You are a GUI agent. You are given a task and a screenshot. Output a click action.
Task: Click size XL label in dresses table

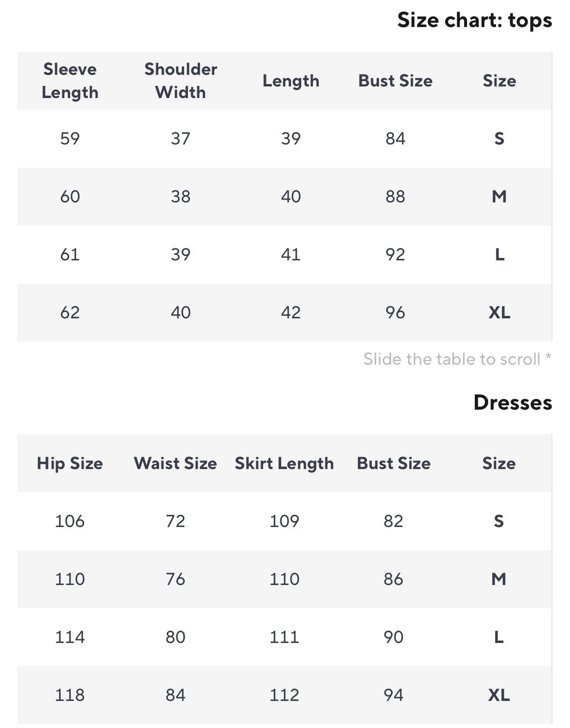click(498, 695)
